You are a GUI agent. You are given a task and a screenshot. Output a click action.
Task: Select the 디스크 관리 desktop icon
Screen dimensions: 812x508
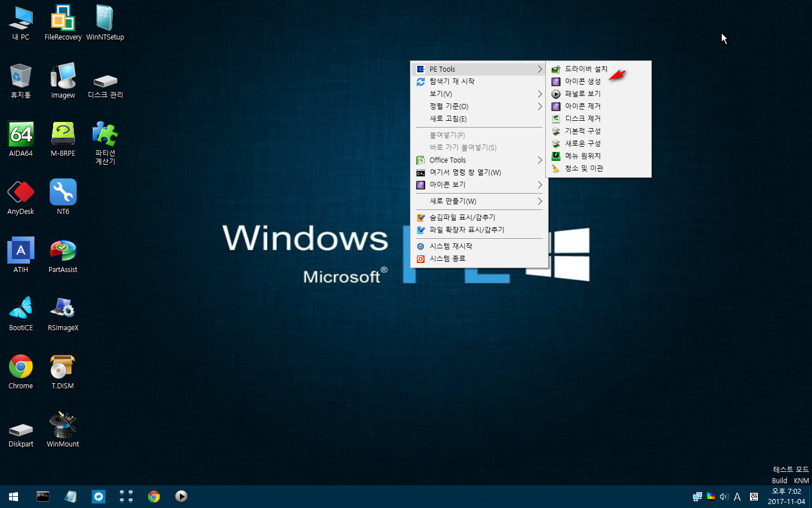pyautogui.click(x=105, y=85)
